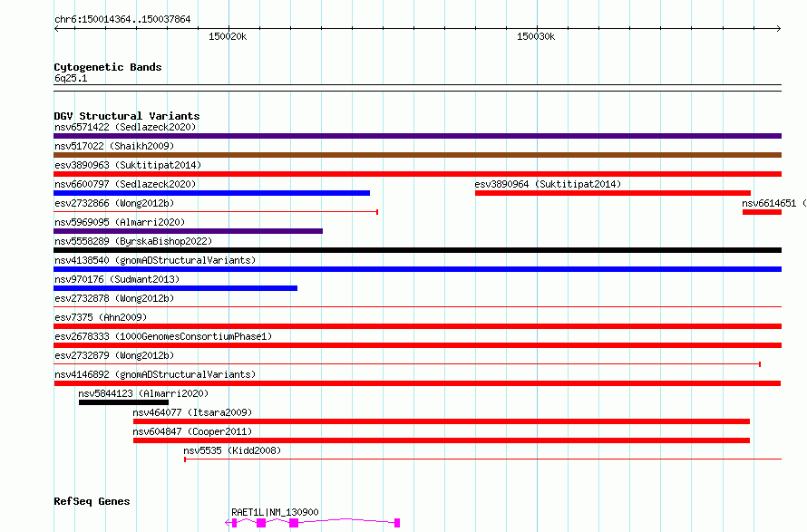Open the RAET1L|NM_130900 gene label
The width and height of the screenshot is (807, 532).
(275, 512)
